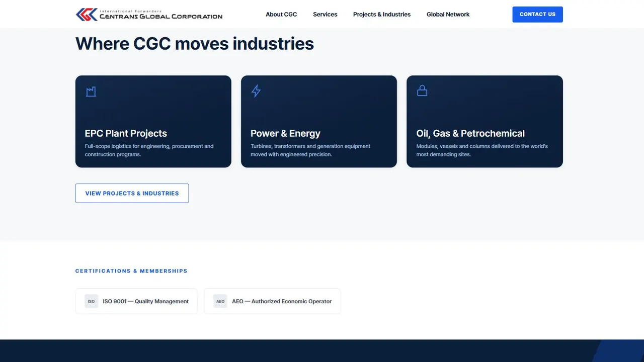This screenshot has width=644, height=362.
Task: Open the EPC Plant Projects card title
Action: pos(126,133)
